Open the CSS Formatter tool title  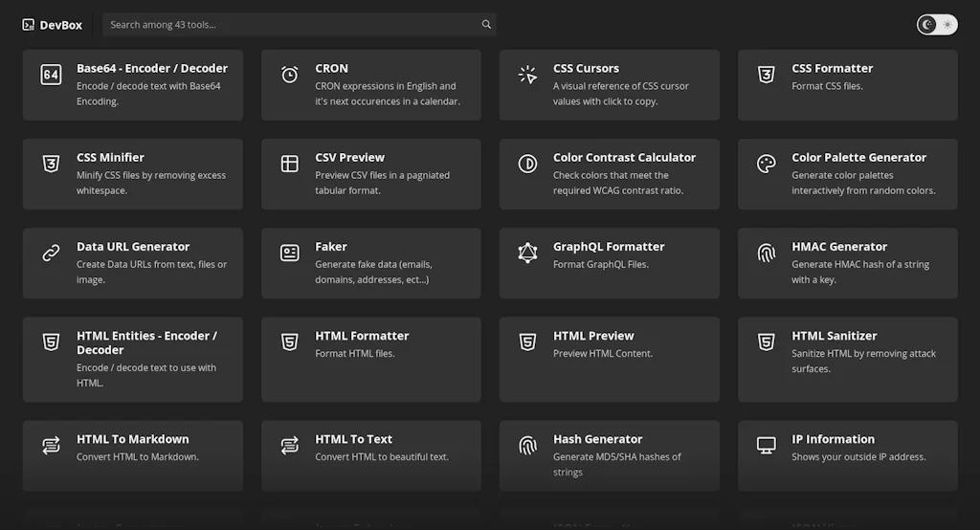point(832,68)
